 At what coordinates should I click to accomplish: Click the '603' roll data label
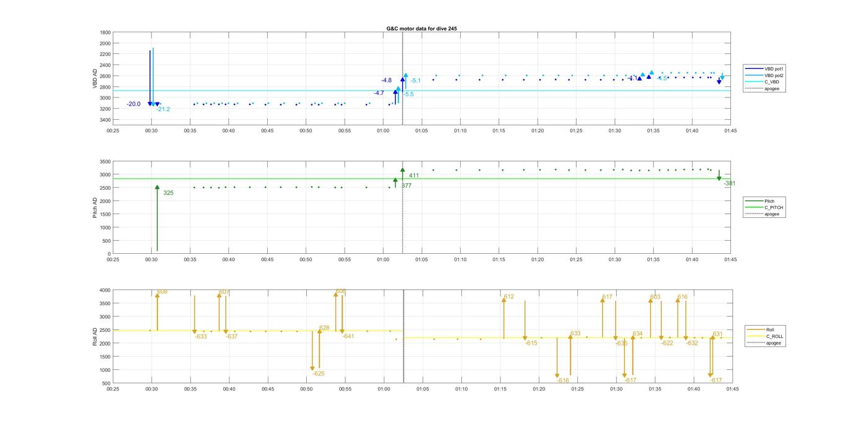pyautogui.click(x=655, y=297)
